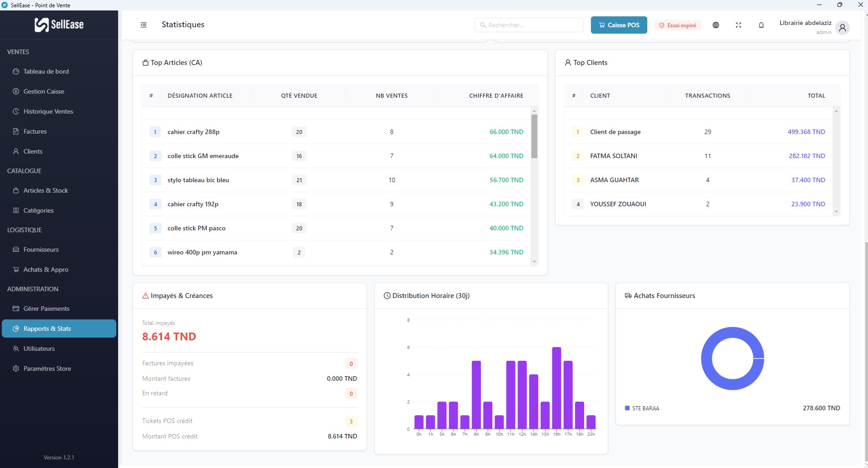The width and height of the screenshot is (868, 468).
Task: Open Utilisateurs management page
Action: (59, 349)
